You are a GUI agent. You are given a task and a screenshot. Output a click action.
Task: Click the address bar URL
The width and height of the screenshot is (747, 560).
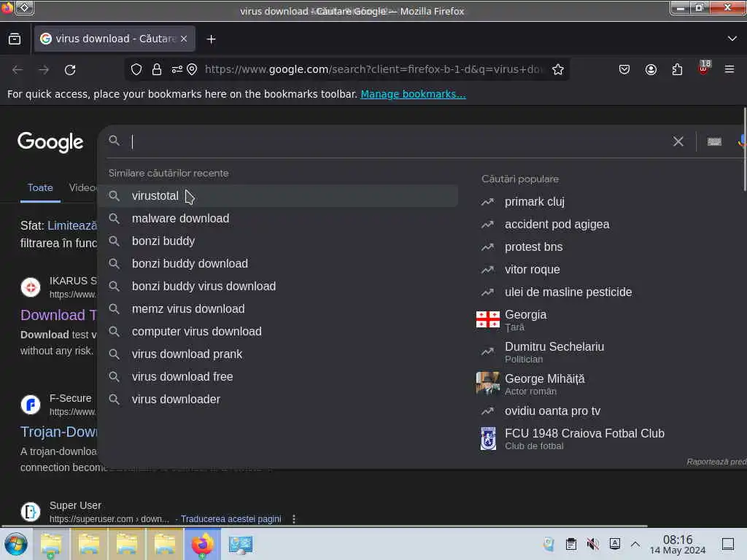373,69
